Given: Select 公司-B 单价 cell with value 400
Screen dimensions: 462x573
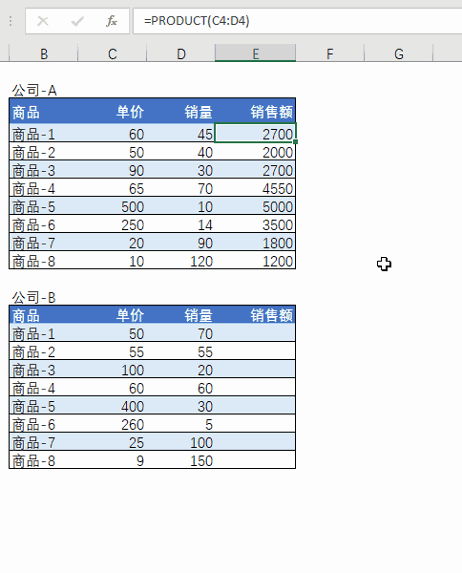Looking at the screenshot, I should point(112,406).
